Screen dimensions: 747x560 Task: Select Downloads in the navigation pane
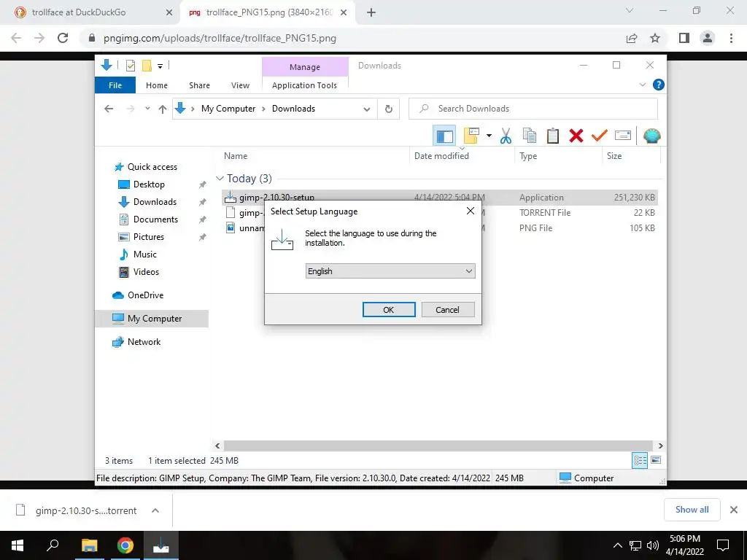155,202
